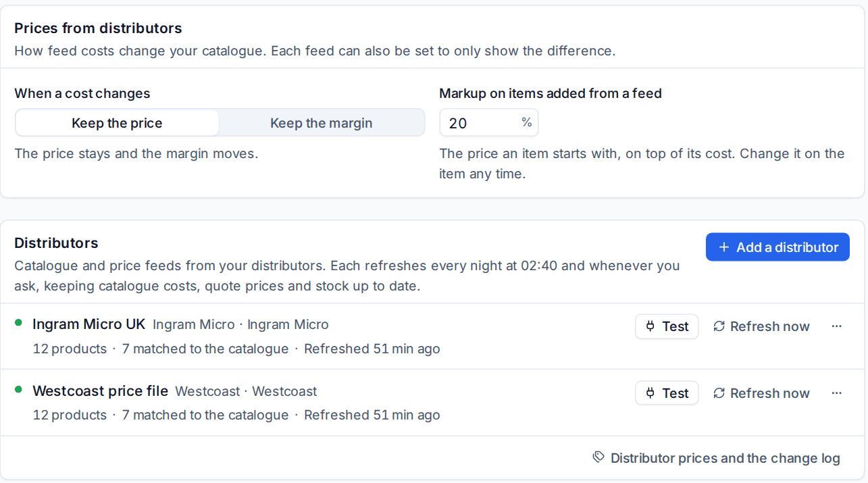
Task: Click the percent sign in markup field
Action: pyautogui.click(x=526, y=122)
